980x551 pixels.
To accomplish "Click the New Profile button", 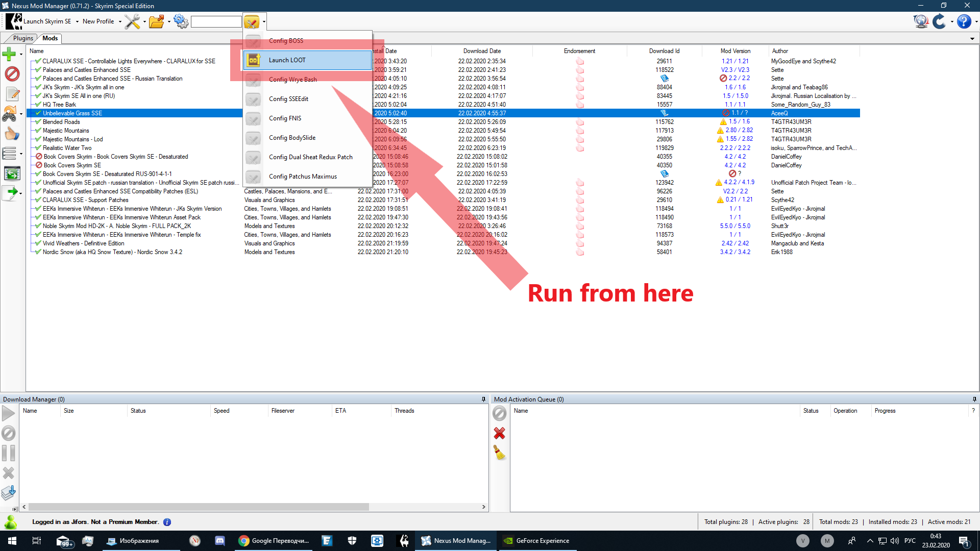I will pos(98,21).
